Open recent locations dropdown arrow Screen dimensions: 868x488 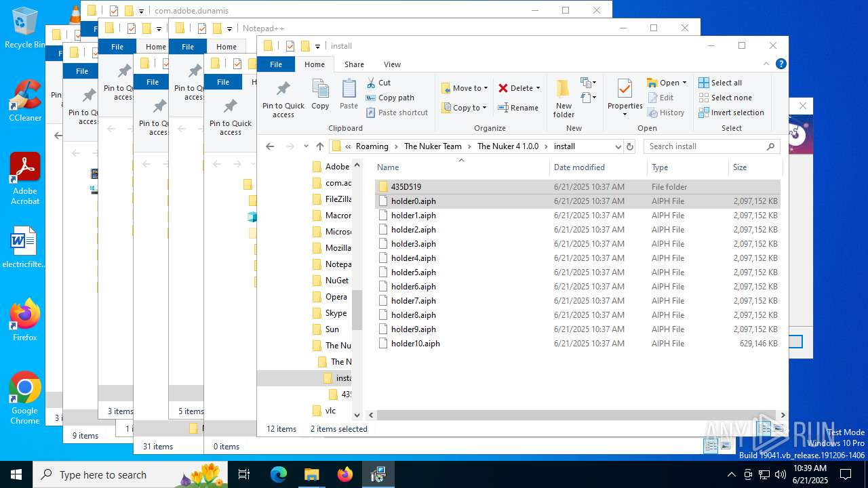306,146
